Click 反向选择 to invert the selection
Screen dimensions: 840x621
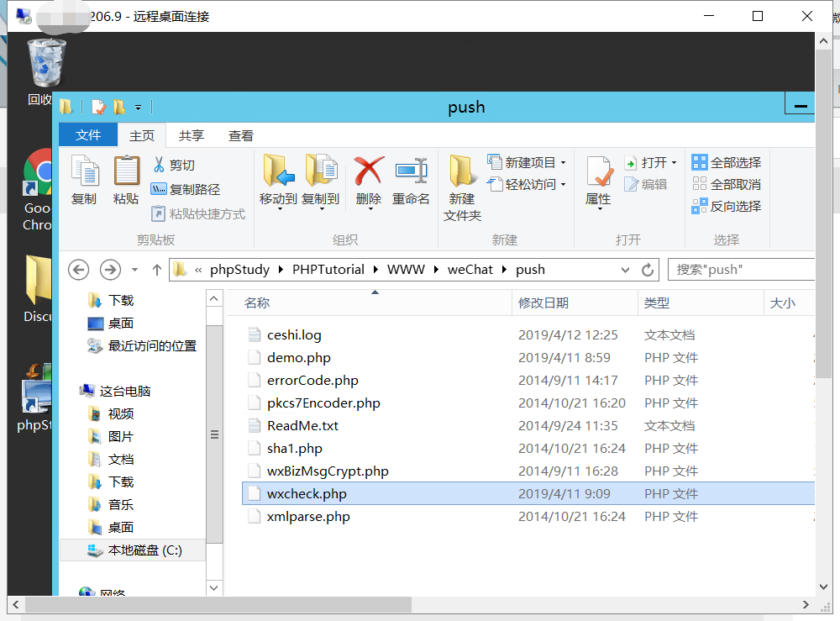(x=734, y=206)
